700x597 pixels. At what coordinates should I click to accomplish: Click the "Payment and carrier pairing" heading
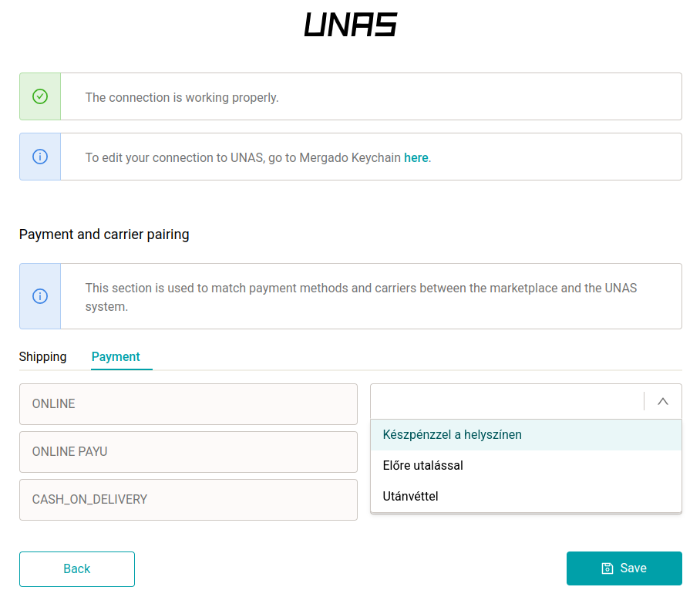(104, 234)
